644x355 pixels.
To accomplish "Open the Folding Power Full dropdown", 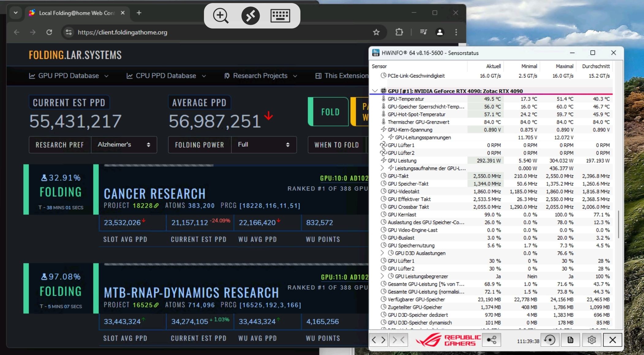I will (x=263, y=145).
